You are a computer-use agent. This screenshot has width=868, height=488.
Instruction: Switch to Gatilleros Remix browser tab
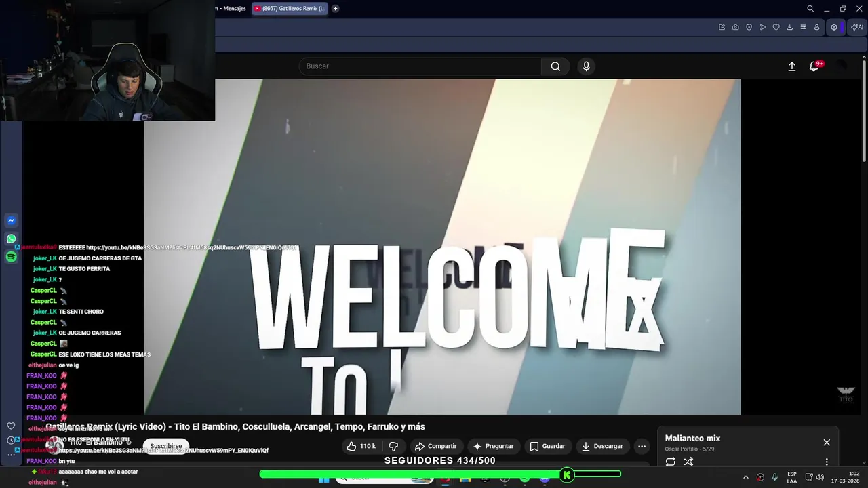pos(290,9)
